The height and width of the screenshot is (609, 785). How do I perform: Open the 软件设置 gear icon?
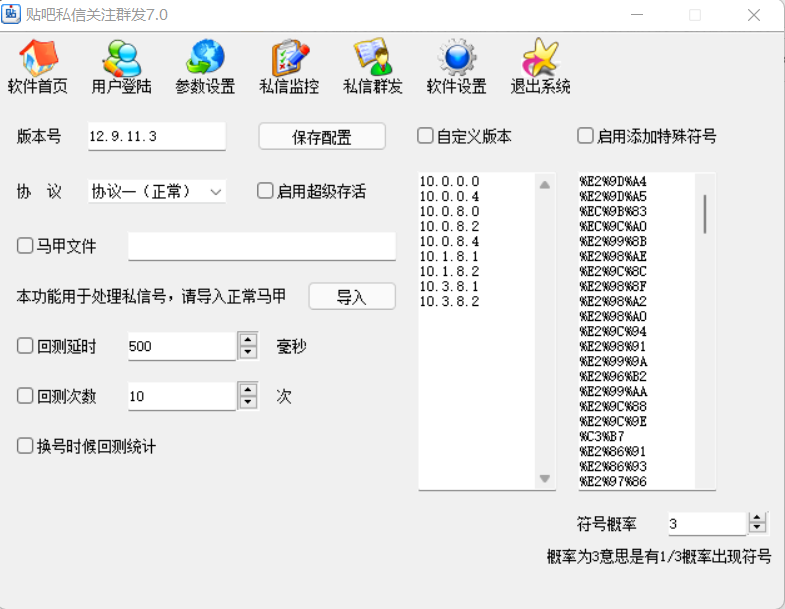[x=457, y=67]
